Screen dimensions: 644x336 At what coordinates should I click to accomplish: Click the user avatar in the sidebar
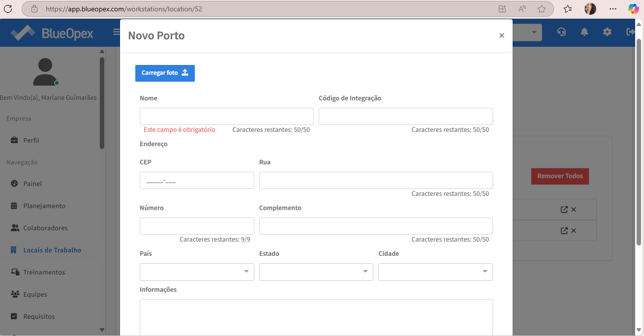(45, 72)
